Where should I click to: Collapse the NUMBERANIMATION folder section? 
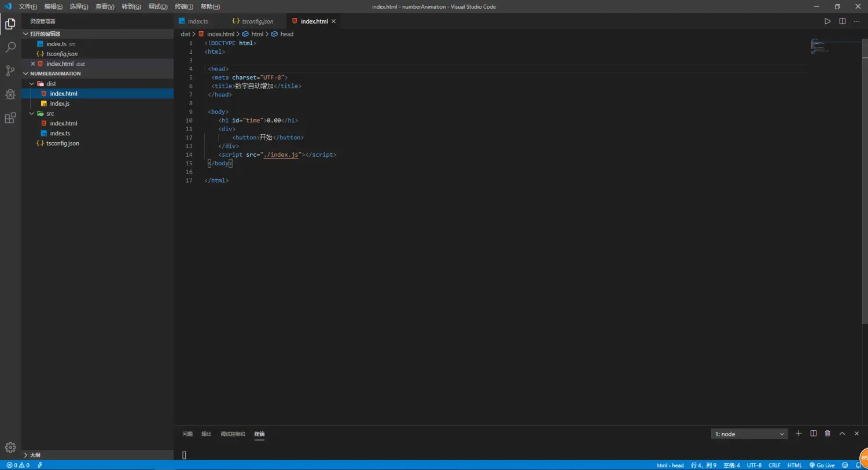pyautogui.click(x=25, y=73)
